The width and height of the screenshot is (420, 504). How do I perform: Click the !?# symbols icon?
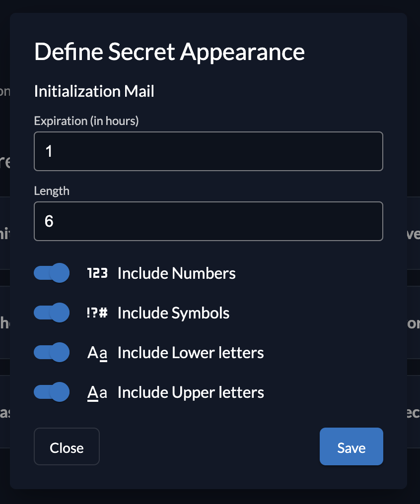click(x=97, y=313)
